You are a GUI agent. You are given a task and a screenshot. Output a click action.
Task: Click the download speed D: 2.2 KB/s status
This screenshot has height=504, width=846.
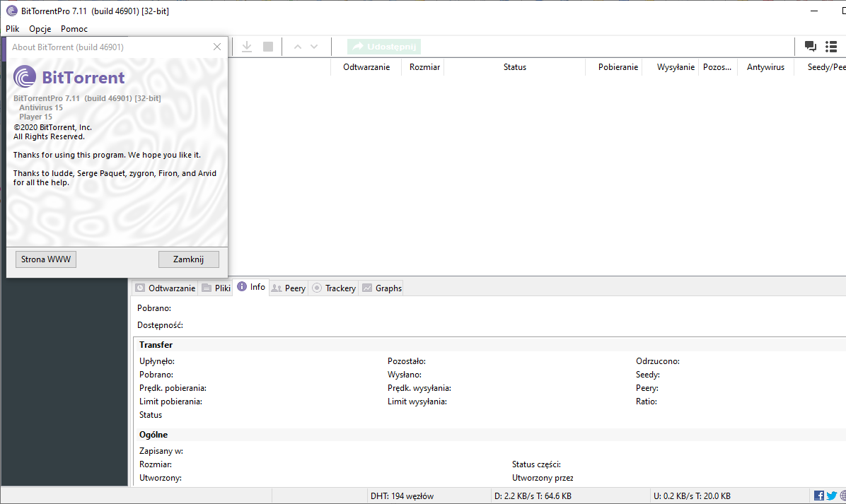pyautogui.click(x=533, y=496)
